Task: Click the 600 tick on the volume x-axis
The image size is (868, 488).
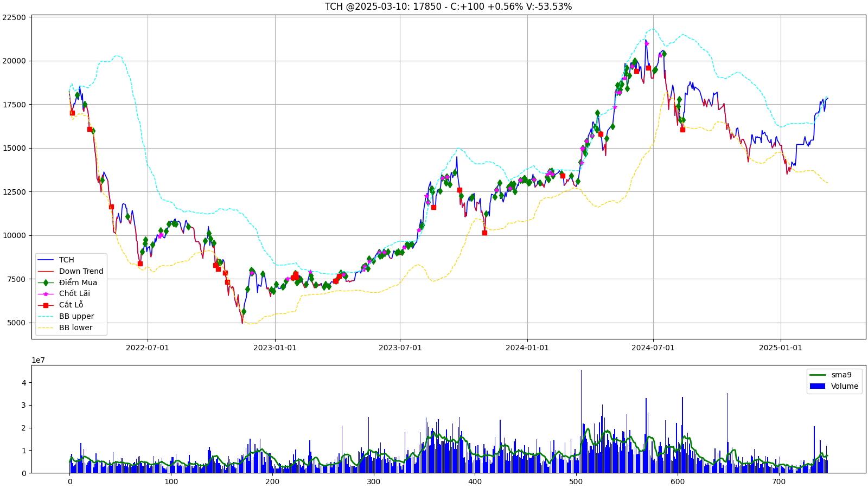Action: (x=678, y=481)
